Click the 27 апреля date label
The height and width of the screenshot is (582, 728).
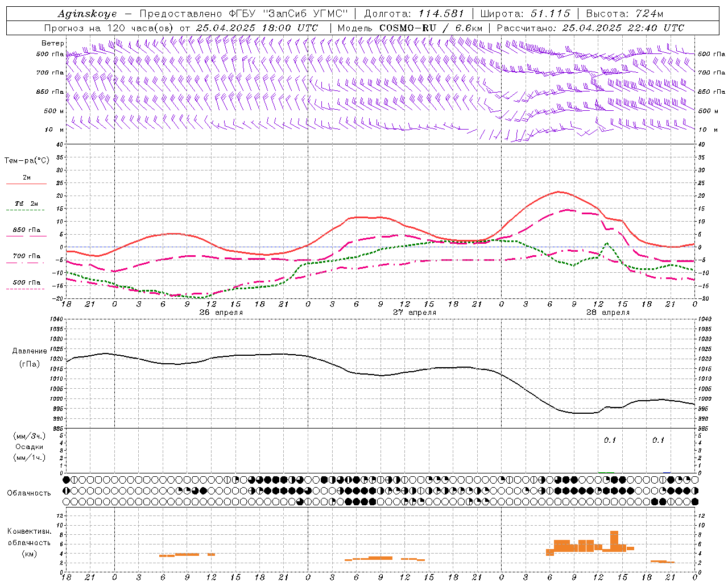[x=415, y=313]
